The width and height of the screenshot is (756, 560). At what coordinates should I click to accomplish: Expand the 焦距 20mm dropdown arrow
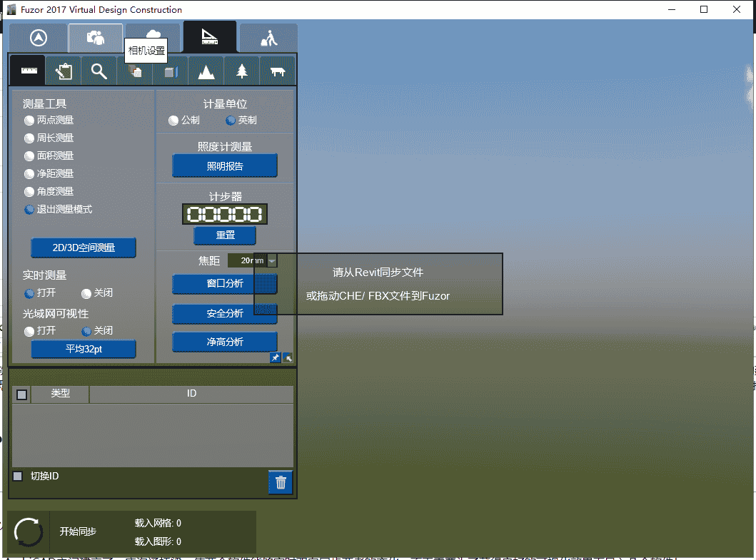[x=272, y=261]
